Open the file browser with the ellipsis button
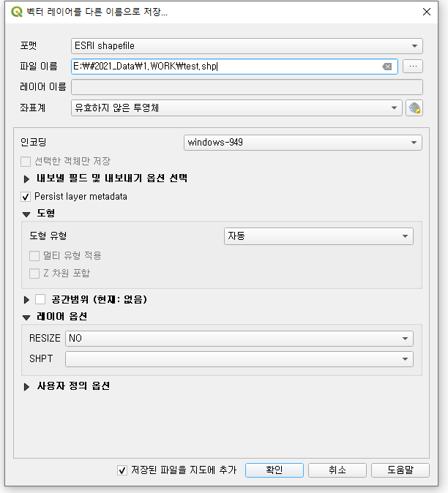Viewport: 448px width, 493px height. tap(413, 67)
